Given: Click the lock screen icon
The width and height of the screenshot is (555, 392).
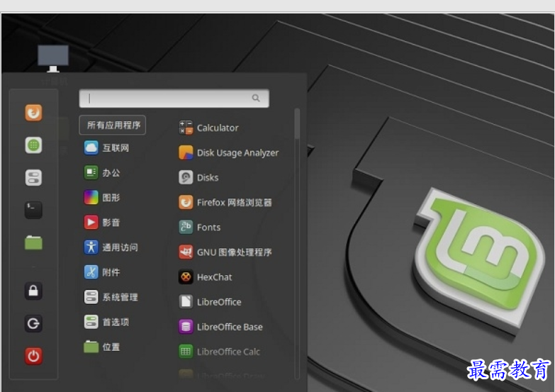Looking at the screenshot, I should pyautogui.click(x=33, y=291).
